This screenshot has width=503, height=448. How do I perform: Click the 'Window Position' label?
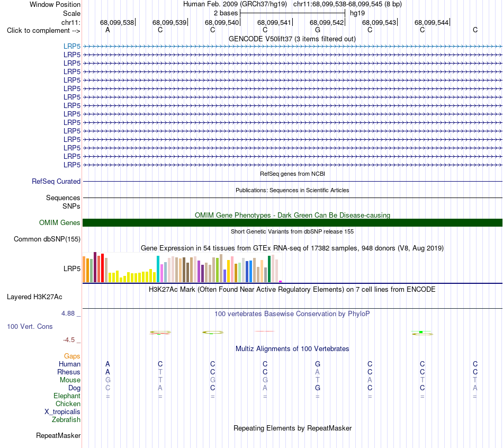click(x=55, y=4)
